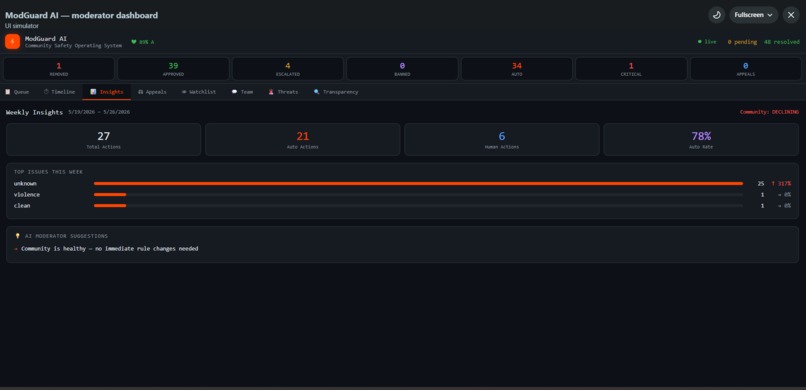Click the green heart health score indicator
806x390 pixels.
tap(142, 42)
